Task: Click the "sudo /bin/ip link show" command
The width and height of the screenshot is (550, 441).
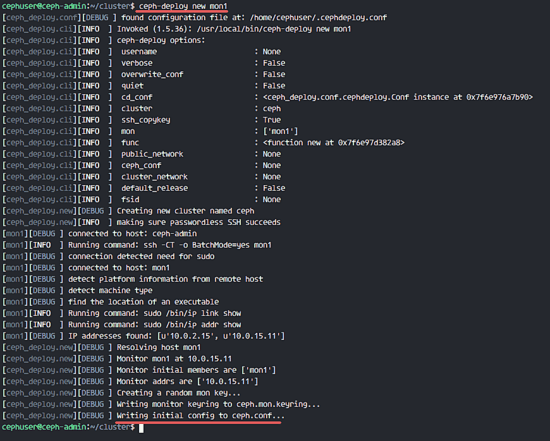Action: pos(192,313)
